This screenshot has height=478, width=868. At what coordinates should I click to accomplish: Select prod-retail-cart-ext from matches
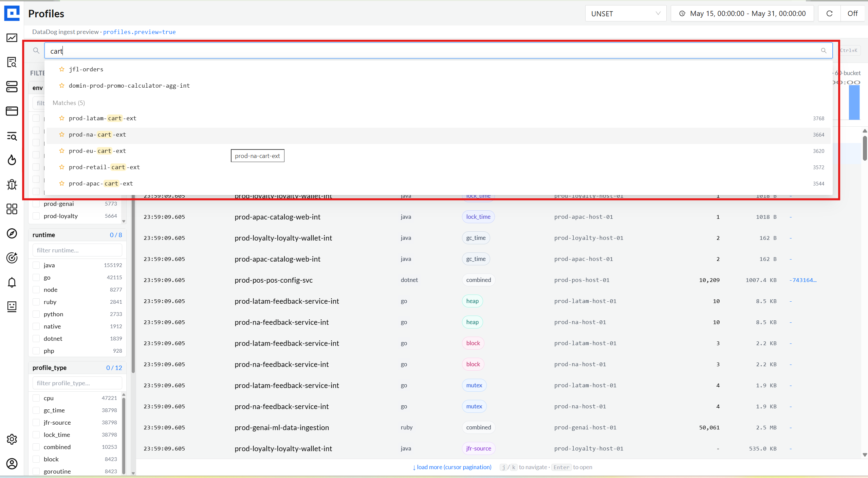[x=438, y=167]
